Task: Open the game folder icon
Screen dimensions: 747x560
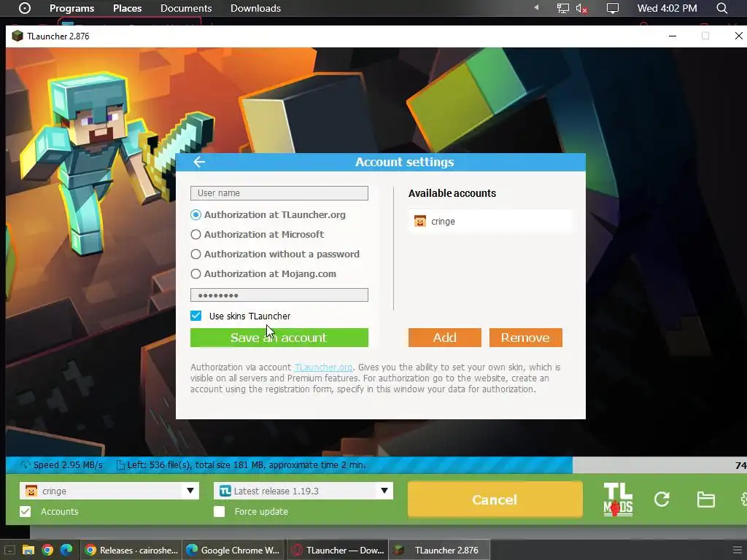Action: (x=705, y=499)
